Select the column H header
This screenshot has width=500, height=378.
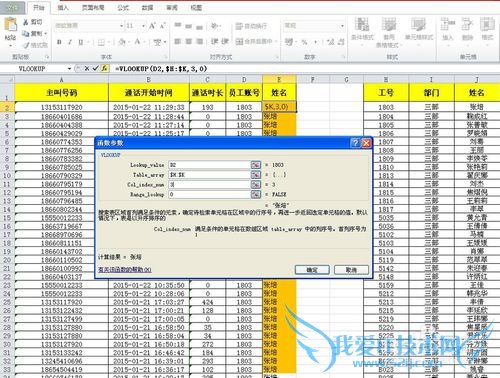tap(386, 79)
